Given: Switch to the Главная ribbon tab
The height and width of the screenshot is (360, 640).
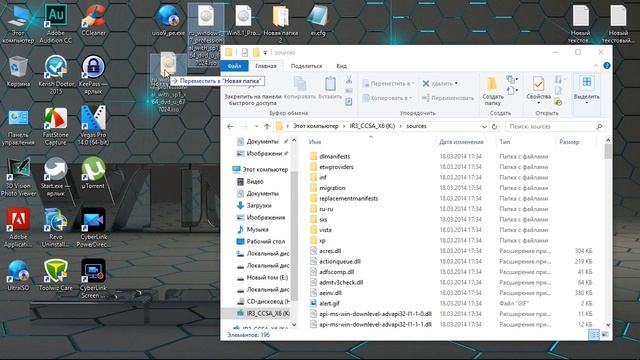Looking at the screenshot, I should coord(266,66).
